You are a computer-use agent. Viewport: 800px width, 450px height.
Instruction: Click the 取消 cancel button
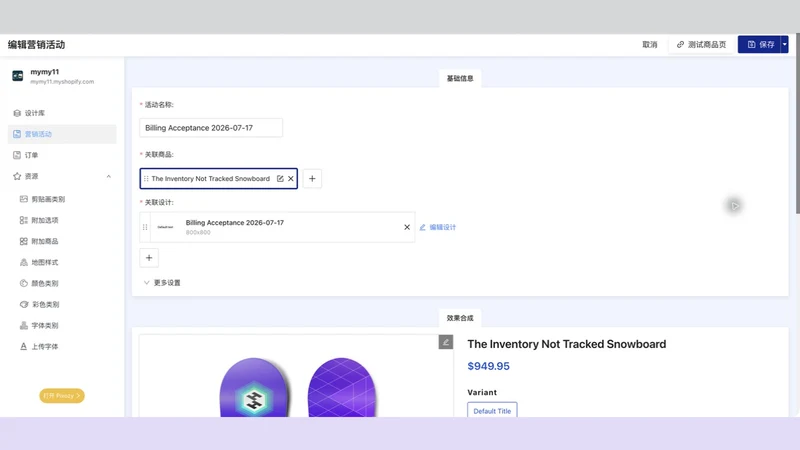(649, 44)
